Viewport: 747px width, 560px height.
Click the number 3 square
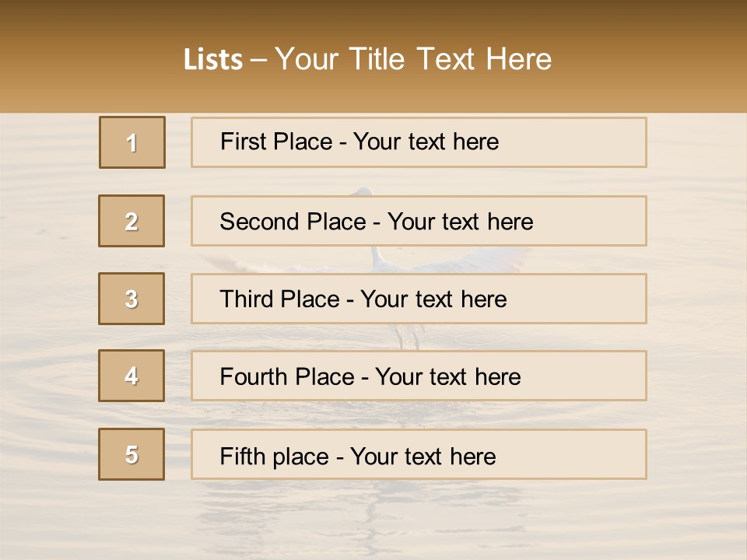pos(132,299)
